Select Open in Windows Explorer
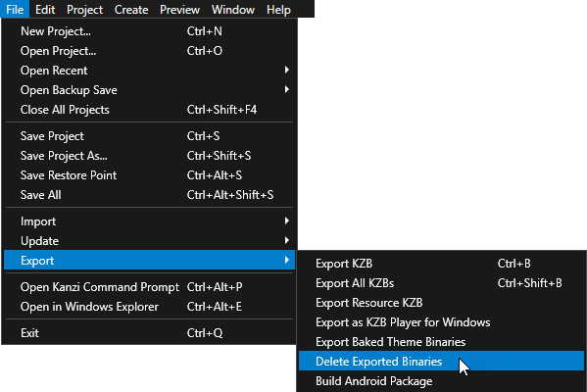The width and height of the screenshot is (587, 392). [149, 307]
